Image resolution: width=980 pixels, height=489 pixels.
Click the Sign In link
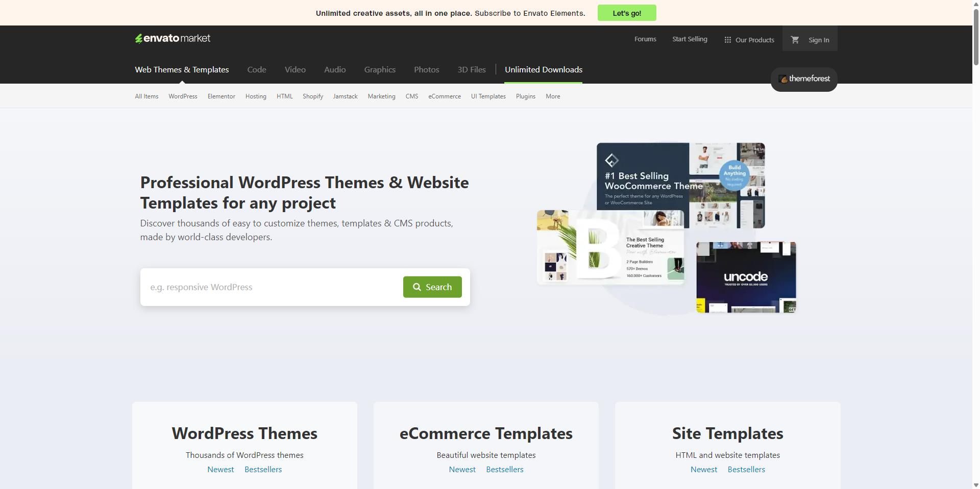(x=819, y=40)
